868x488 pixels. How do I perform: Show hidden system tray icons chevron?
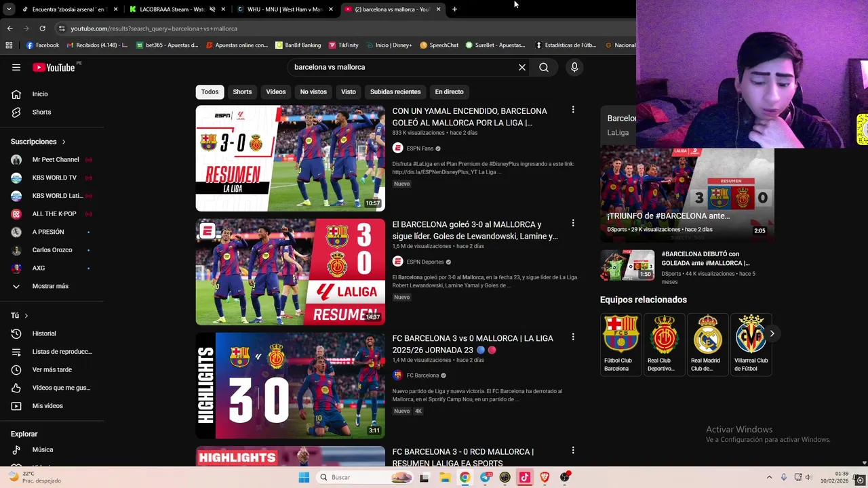(769, 477)
